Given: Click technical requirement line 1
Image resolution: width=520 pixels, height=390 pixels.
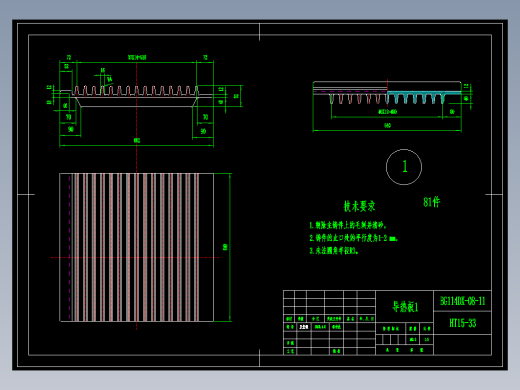Looking at the screenshot, I should [x=348, y=225].
